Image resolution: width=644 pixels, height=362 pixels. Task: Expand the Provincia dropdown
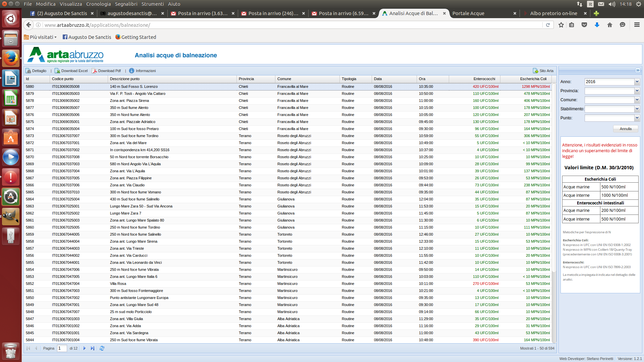(637, 91)
